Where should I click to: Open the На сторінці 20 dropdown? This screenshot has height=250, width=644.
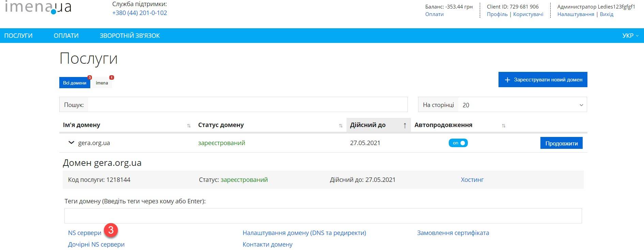click(522, 105)
